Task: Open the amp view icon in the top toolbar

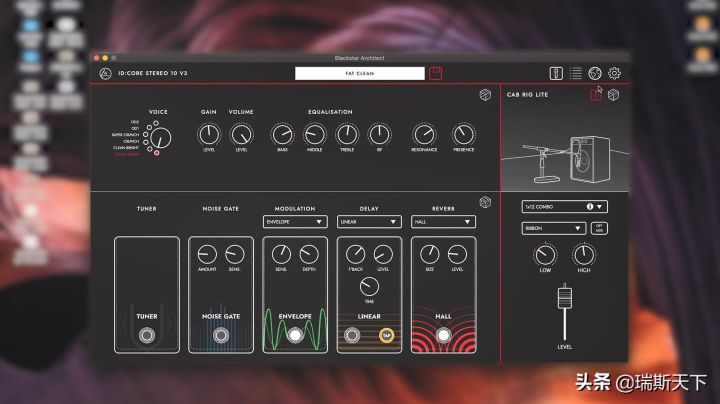Action: [556, 73]
